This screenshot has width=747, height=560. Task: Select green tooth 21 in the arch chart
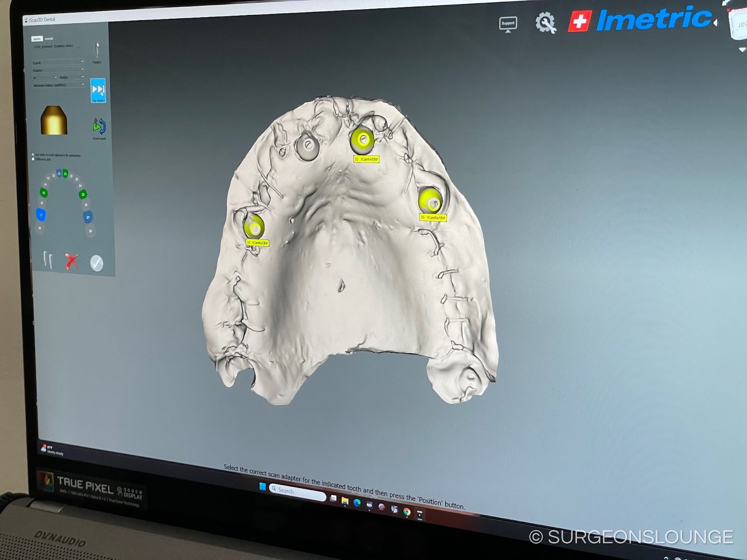tap(65, 174)
